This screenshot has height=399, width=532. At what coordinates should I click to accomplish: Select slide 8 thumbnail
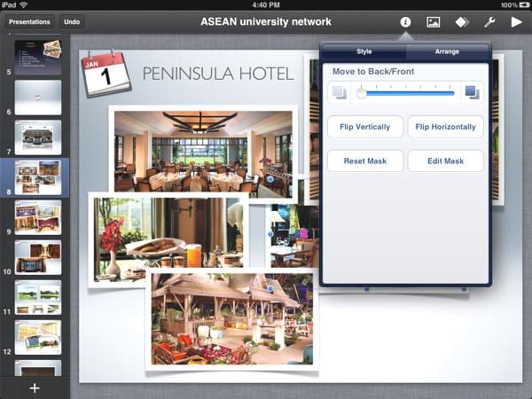[38, 177]
